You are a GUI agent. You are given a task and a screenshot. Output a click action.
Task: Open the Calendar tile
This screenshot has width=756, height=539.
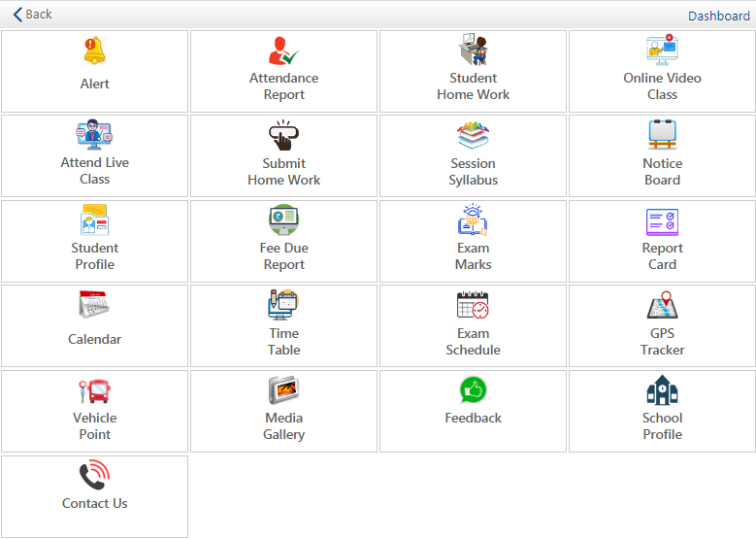94,325
